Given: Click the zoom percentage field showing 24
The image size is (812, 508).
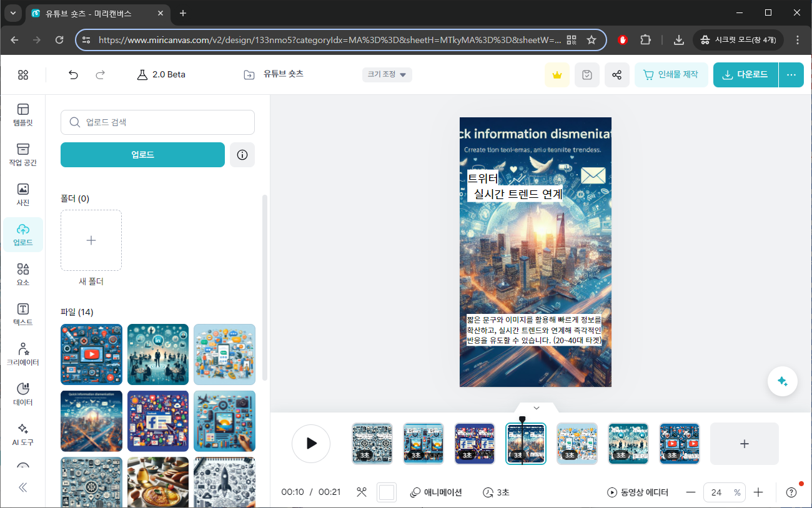Looking at the screenshot, I should click(x=725, y=492).
